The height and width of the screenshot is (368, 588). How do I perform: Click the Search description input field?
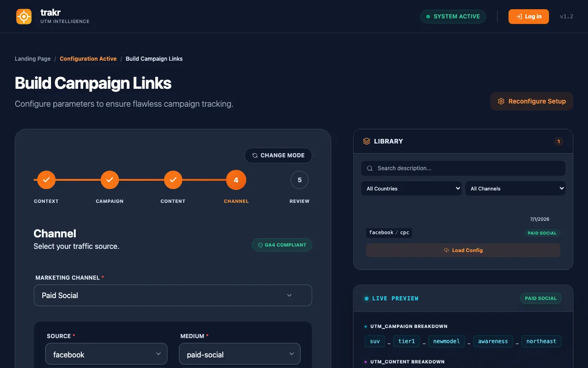coord(463,168)
